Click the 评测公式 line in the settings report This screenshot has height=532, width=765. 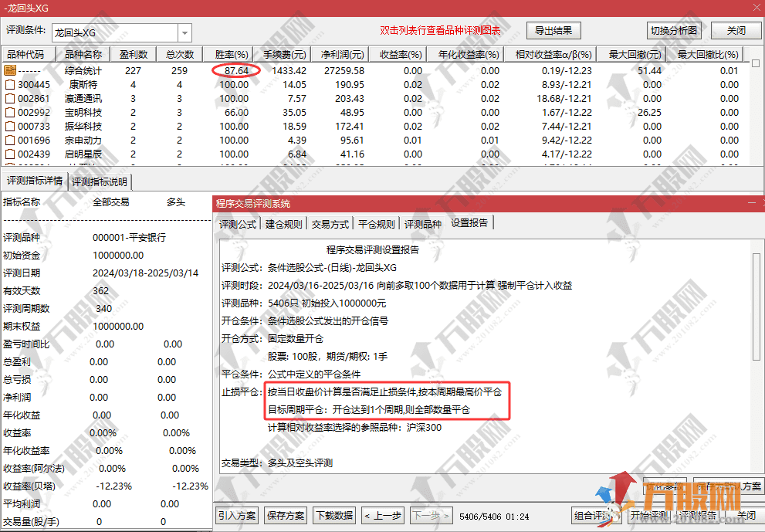click(309, 268)
